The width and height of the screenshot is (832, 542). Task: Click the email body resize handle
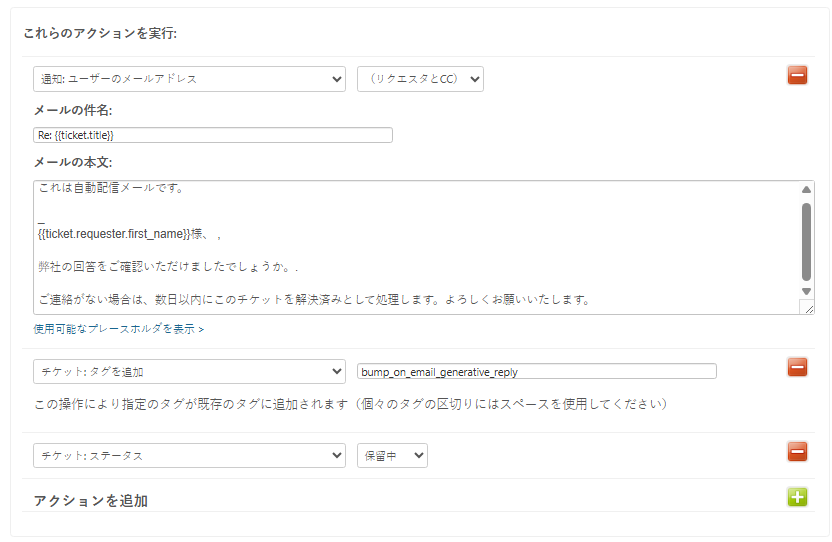tap(807, 308)
